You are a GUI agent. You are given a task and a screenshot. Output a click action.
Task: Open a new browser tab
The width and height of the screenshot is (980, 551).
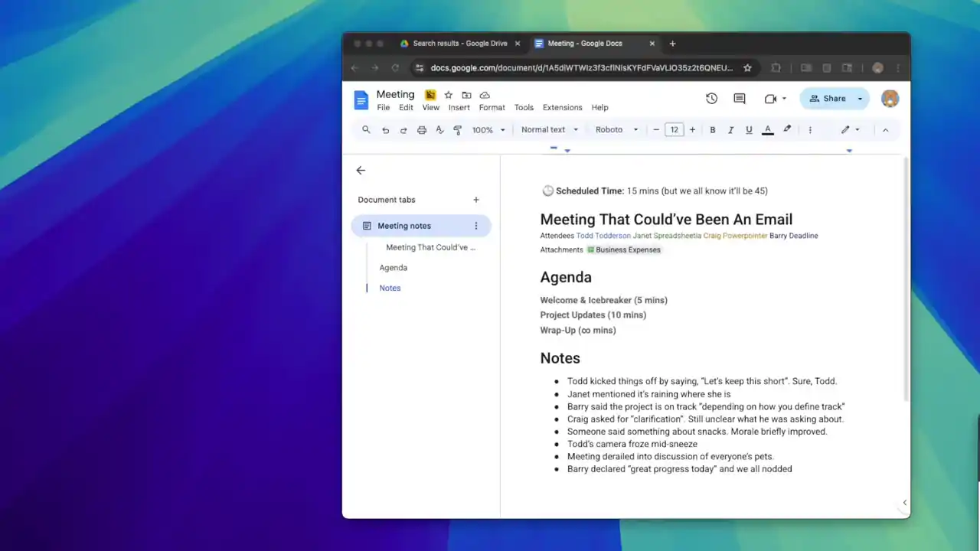point(672,44)
